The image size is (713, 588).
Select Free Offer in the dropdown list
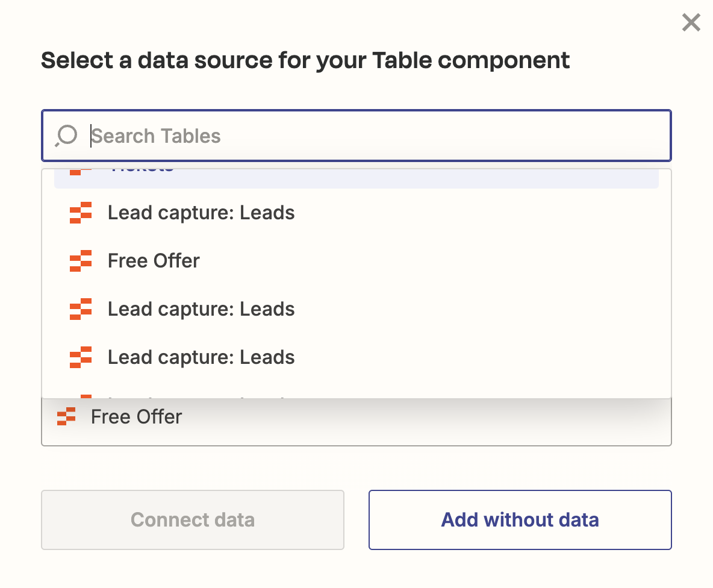[x=154, y=261]
